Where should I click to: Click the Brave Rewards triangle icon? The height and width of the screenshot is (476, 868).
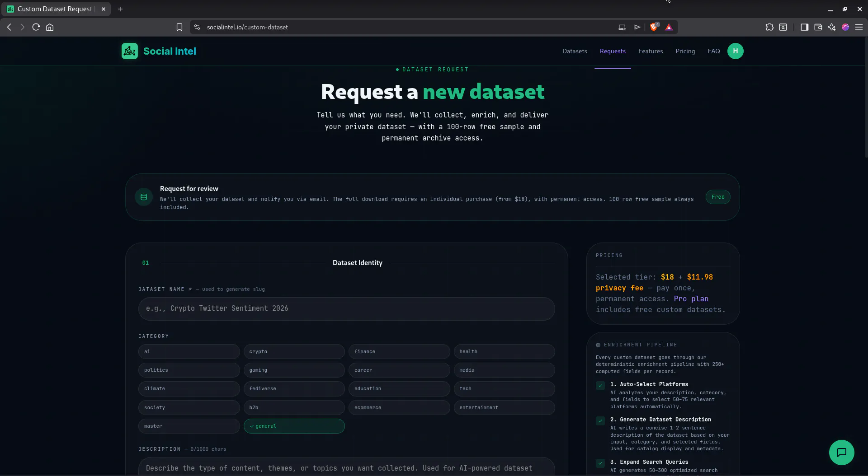click(669, 27)
